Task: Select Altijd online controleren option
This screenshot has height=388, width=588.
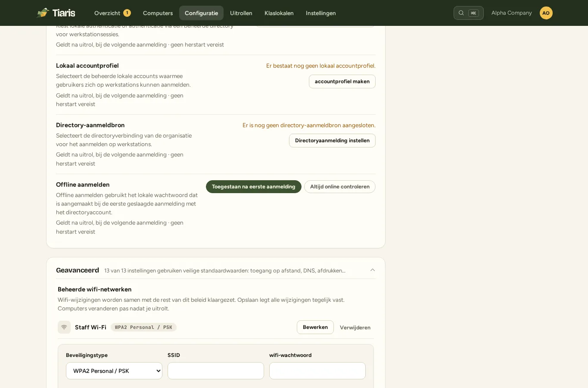Action: (x=340, y=187)
